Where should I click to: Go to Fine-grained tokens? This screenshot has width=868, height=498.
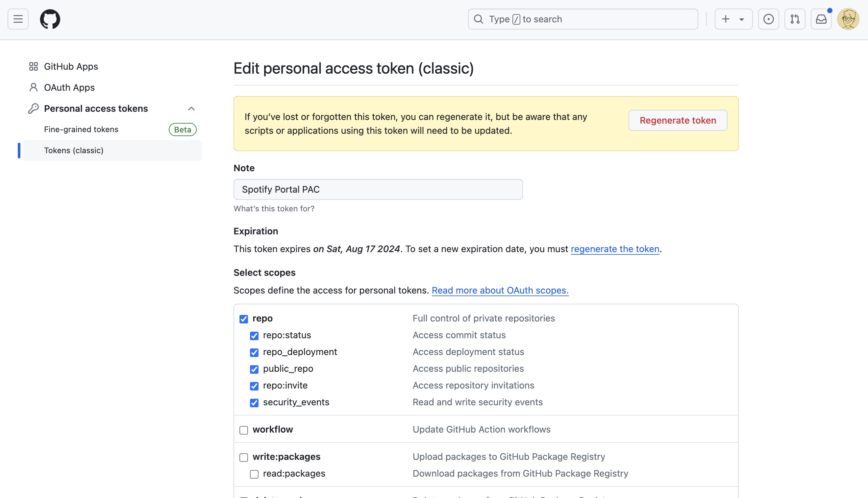coord(81,129)
